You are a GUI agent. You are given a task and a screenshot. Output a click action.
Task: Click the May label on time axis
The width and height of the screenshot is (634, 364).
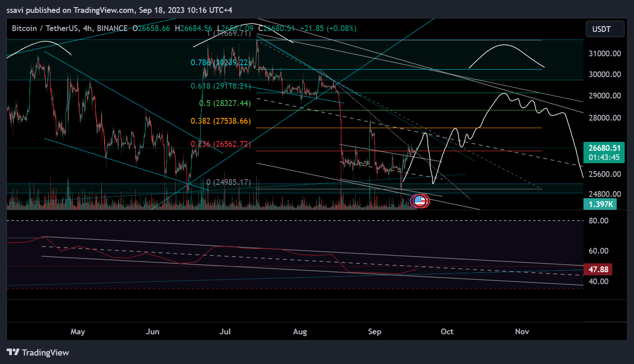(x=78, y=331)
